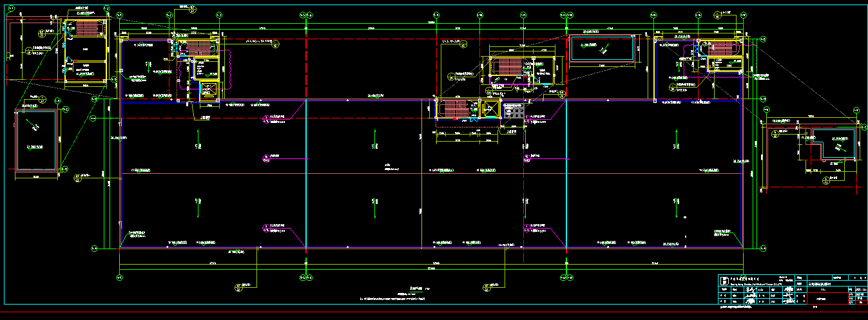Select the staircase hatch in right stair core
Screen dimensions: 868x320
click(719, 48)
